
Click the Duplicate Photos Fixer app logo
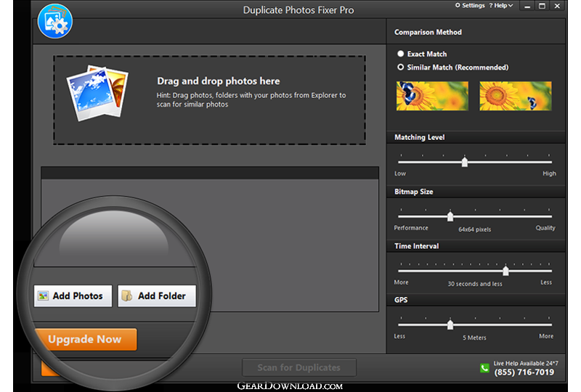[55, 22]
